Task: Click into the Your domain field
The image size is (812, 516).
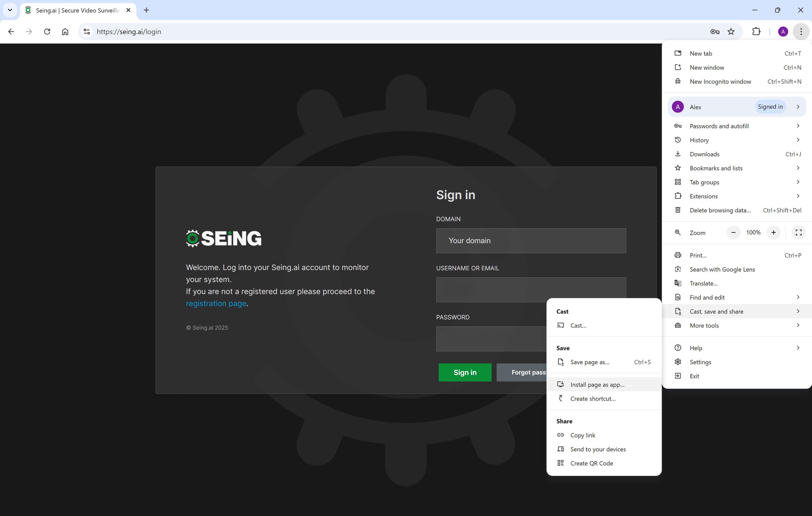Action: tap(531, 241)
